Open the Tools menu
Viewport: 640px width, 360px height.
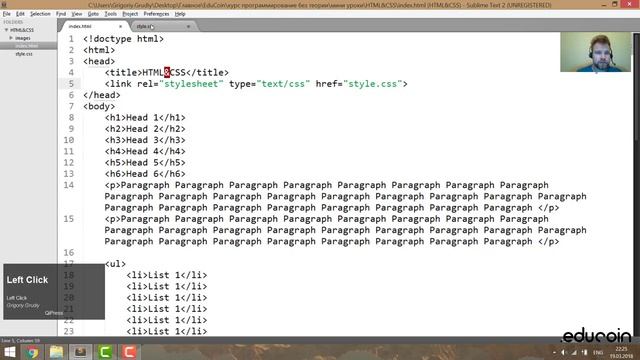point(111,14)
